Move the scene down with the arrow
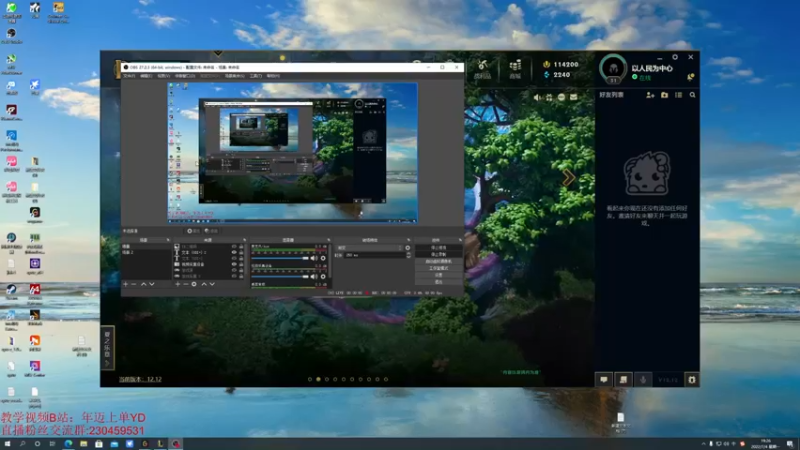The image size is (800, 450). tap(152, 284)
